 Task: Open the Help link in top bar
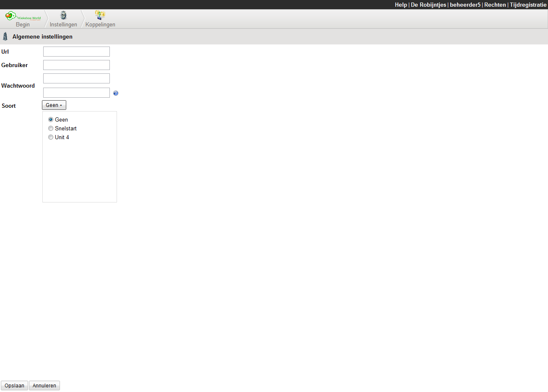(400, 5)
